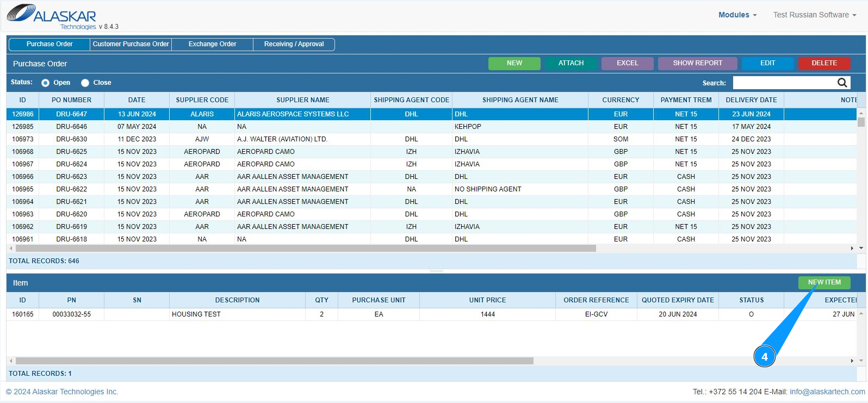This screenshot has height=403, width=868.
Task: Click right arrow of item table scrollbar
Action: pyautogui.click(x=852, y=361)
